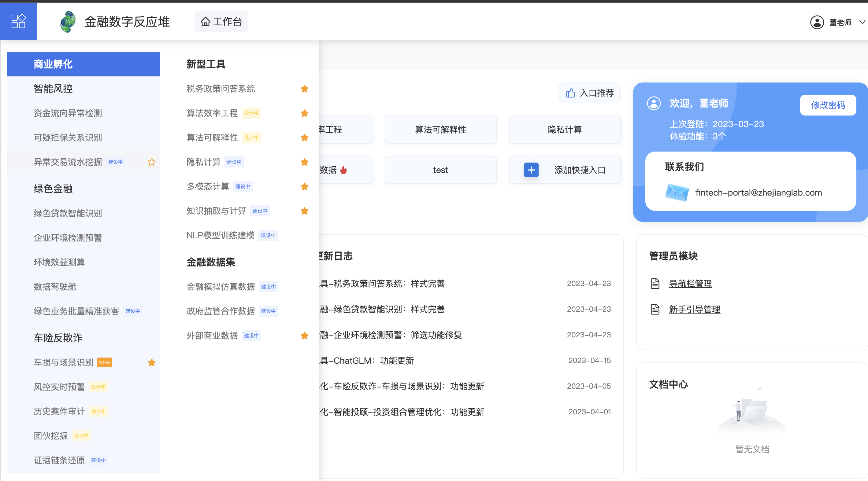Click the envelope mail icon
868x481 pixels.
(677, 193)
